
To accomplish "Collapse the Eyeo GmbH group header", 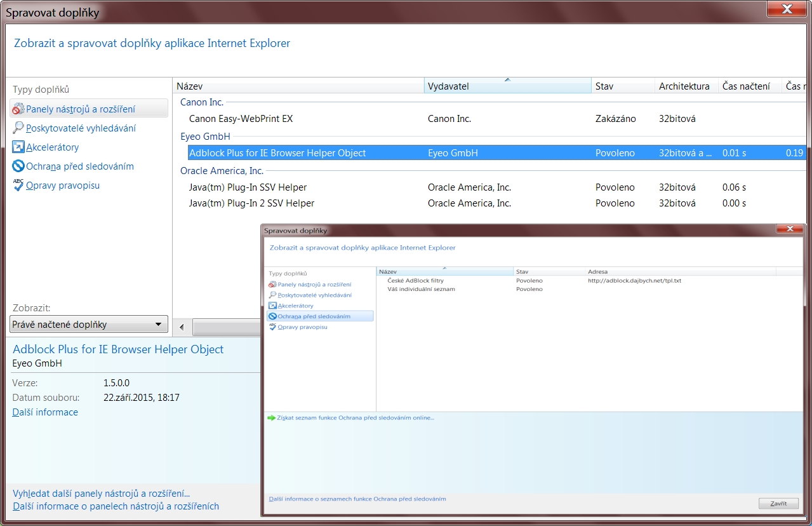I will click(204, 136).
